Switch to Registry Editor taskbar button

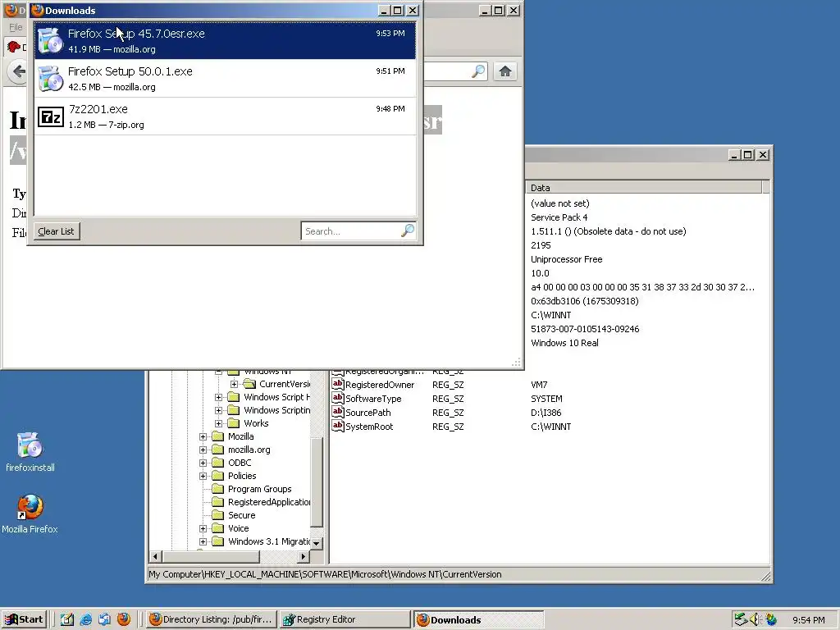click(345, 619)
